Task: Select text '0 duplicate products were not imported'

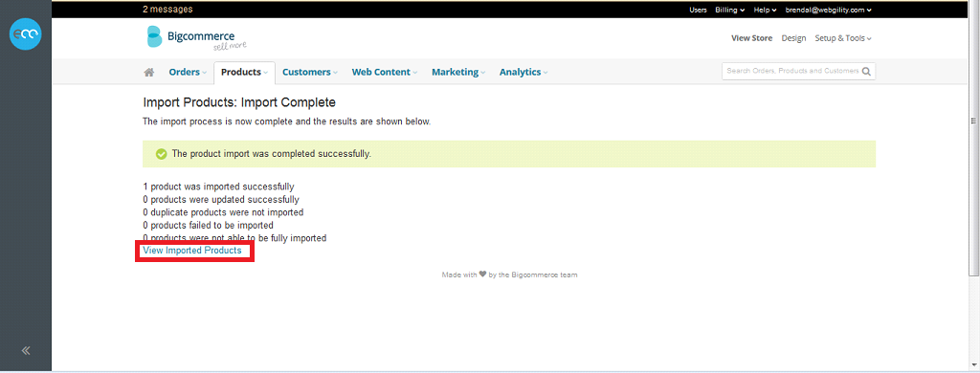Action: click(x=223, y=212)
